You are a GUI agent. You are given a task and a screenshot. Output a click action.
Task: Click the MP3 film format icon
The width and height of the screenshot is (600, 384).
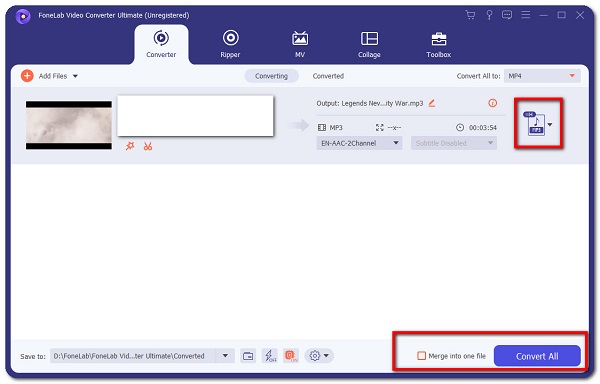click(x=322, y=127)
